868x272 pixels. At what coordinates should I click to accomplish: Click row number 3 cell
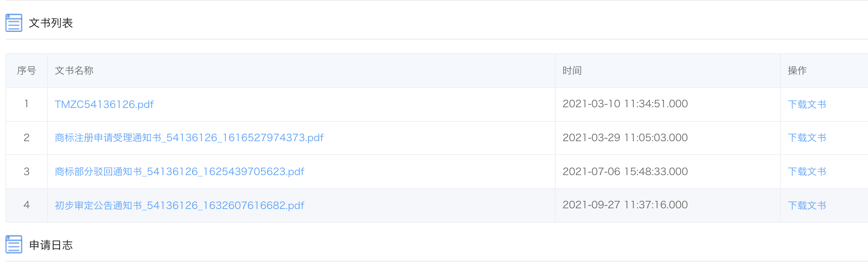tap(27, 172)
